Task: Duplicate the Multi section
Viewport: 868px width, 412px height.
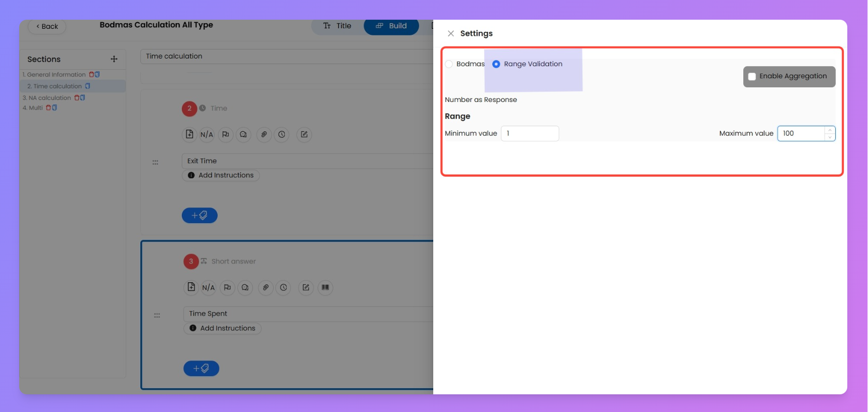Action: (54, 108)
